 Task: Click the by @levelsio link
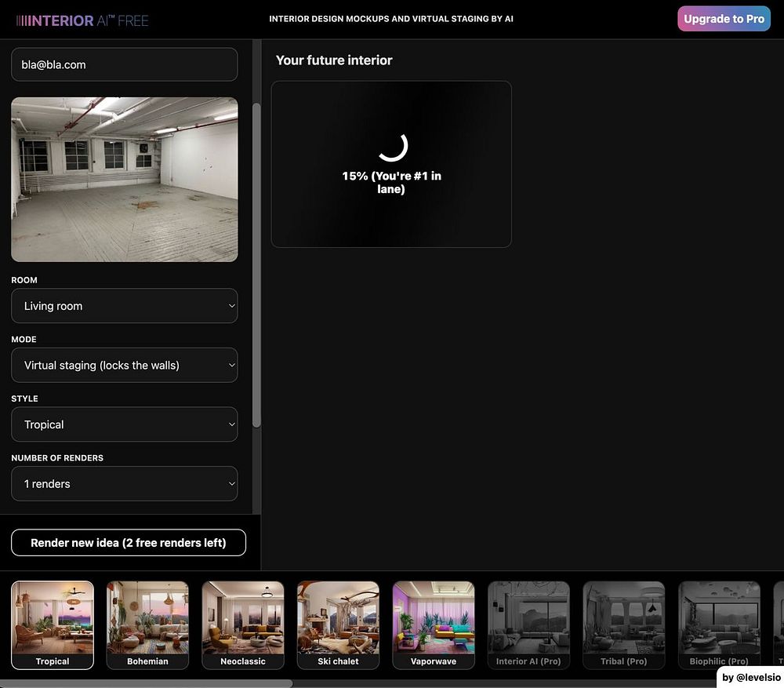(751, 678)
